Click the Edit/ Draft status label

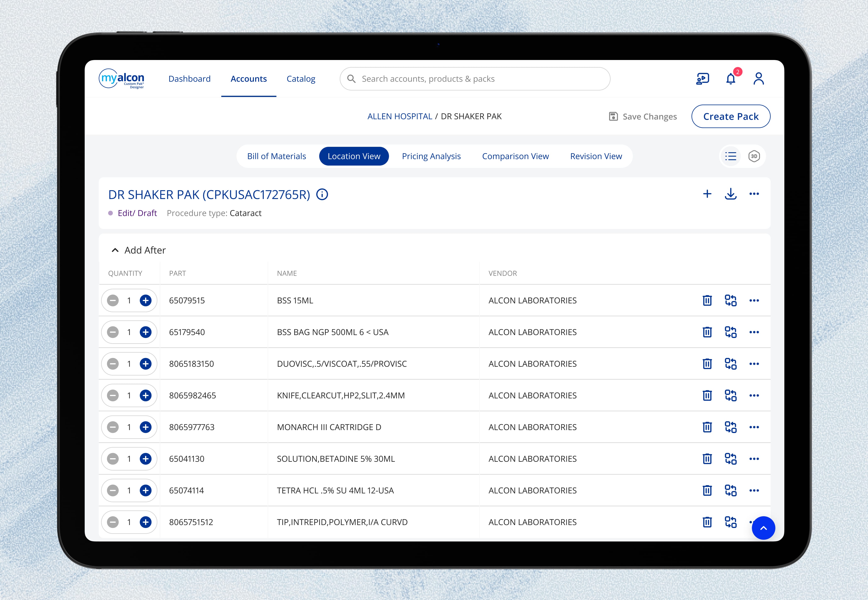(137, 213)
